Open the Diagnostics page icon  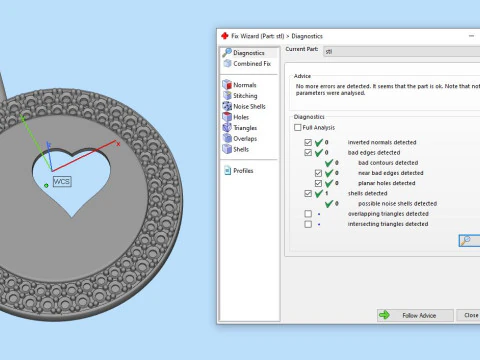coord(227,52)
